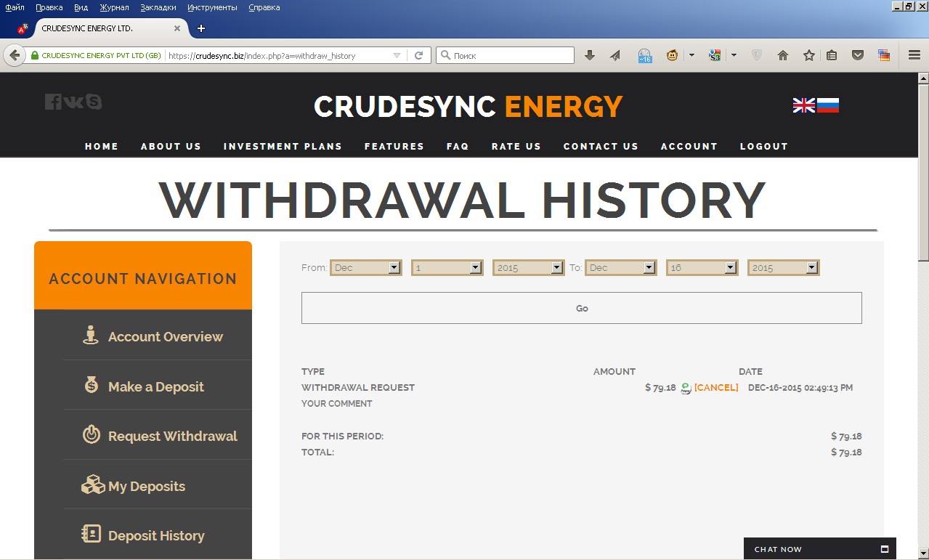Switch site language to Russian flag
This screenshot has width=929, height=560.
828,105
